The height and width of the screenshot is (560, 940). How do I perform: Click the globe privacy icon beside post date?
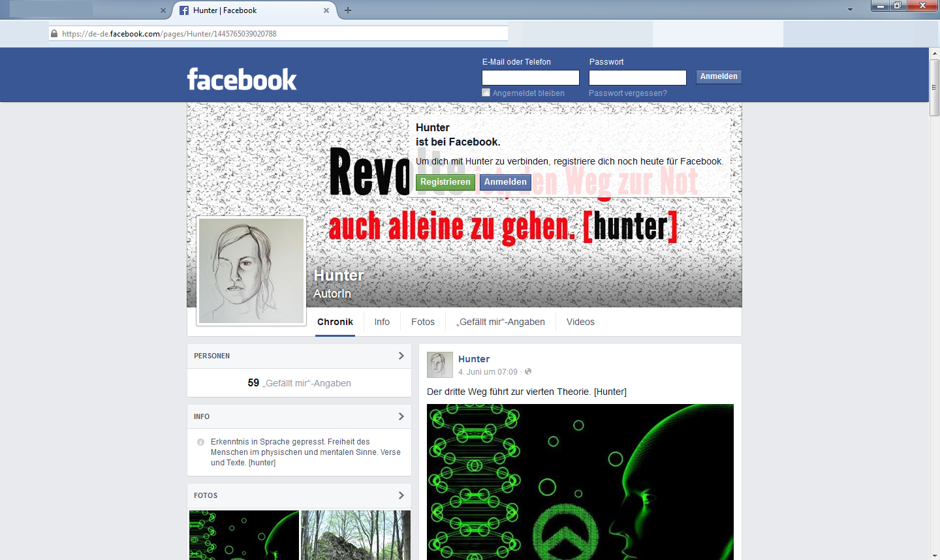[528, 371]
